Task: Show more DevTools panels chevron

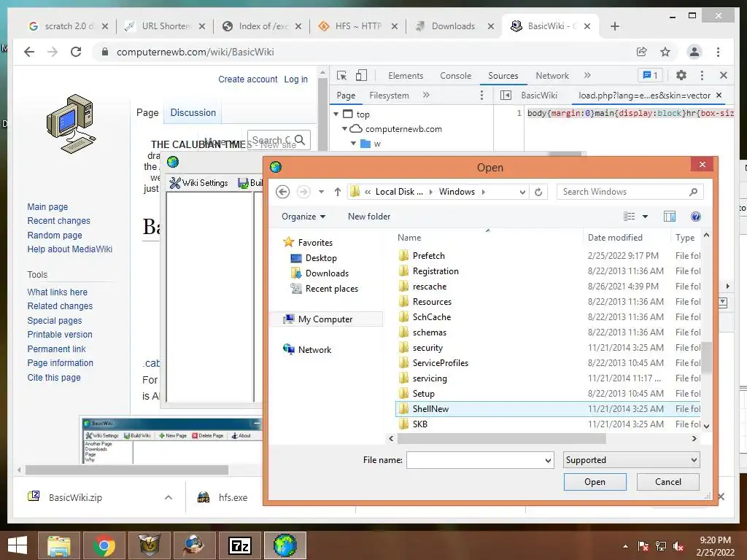Action: pyautogui.click(x=587, y=75)
